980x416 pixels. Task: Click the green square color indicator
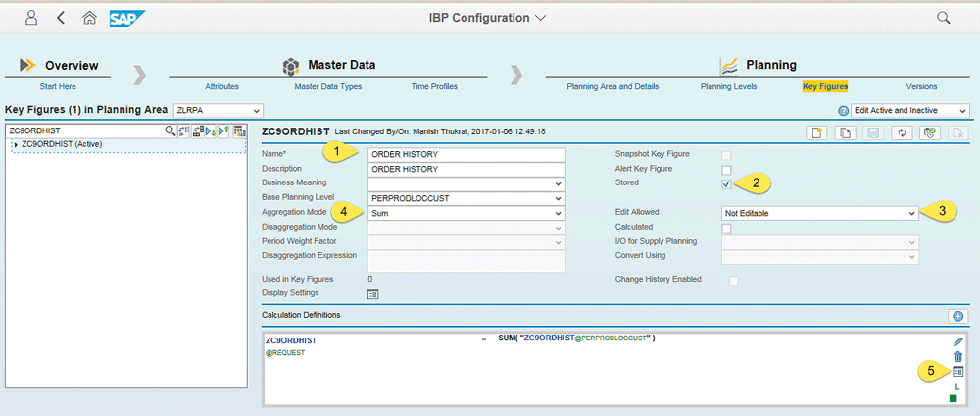pos(954,398)
